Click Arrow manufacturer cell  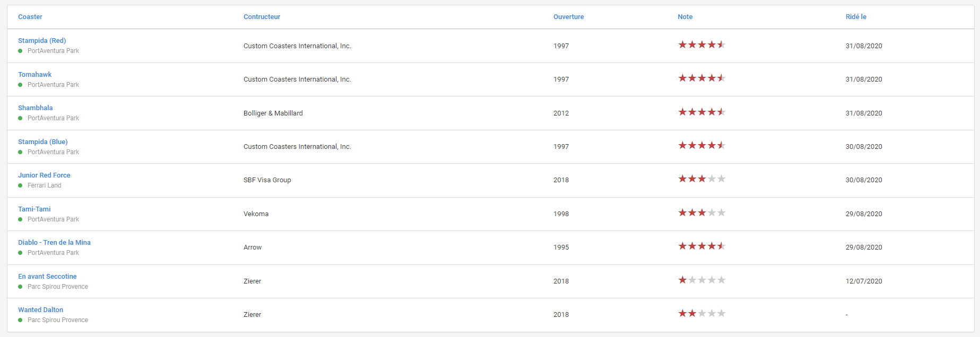pos(253,247)
